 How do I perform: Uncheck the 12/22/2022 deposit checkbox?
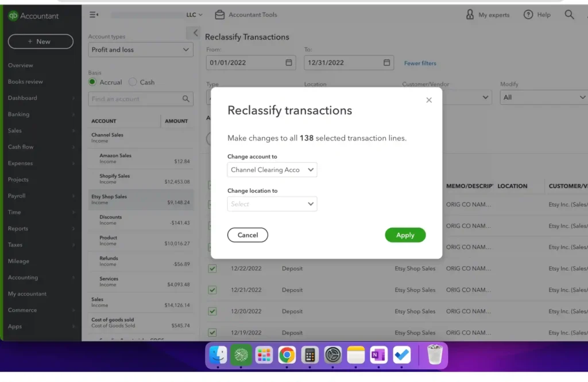[212, 268]
